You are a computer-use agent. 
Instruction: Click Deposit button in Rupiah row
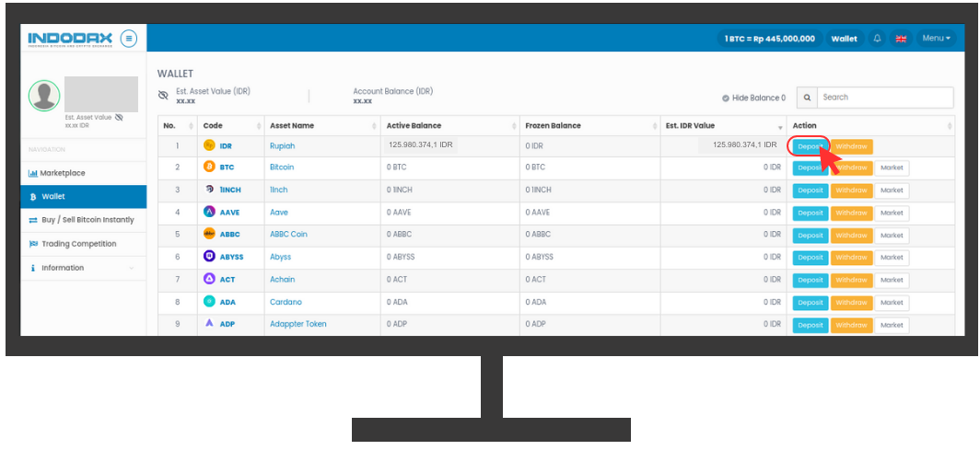pyautogui.click(x=811, y=146)
